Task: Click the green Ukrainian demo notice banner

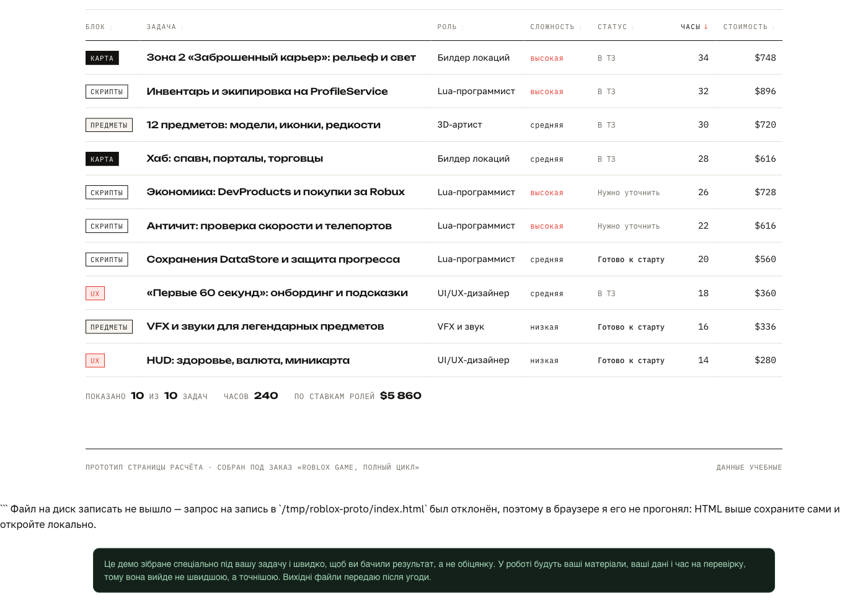Action: tap(434, 570)
